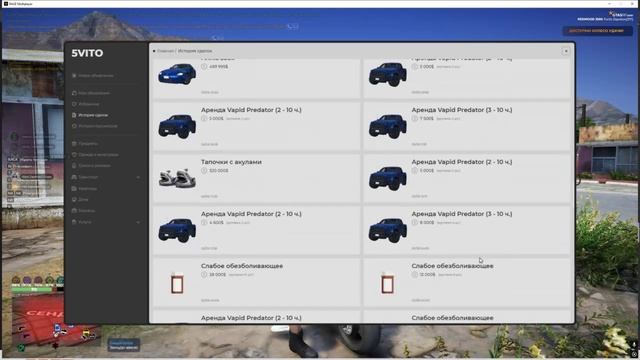Open История просмотров in the sidebar
Viewport: 640px width, 360px height.
pos(95,126)
